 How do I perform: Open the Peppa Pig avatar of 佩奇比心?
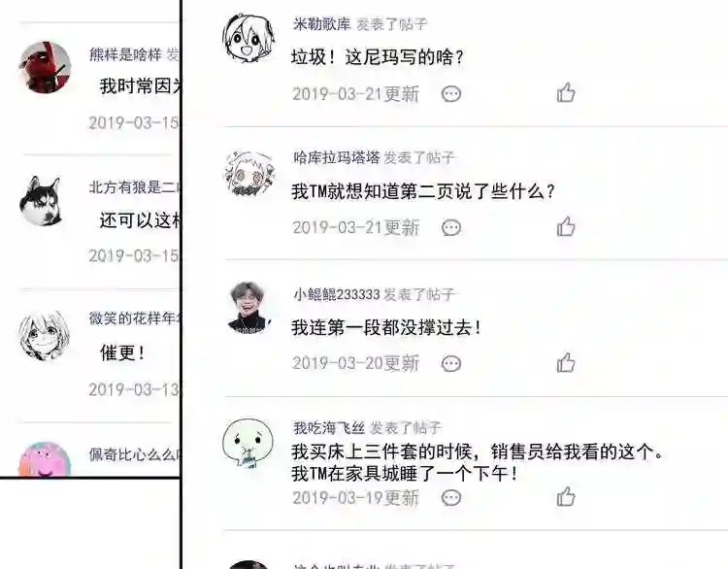click(44, 459)
